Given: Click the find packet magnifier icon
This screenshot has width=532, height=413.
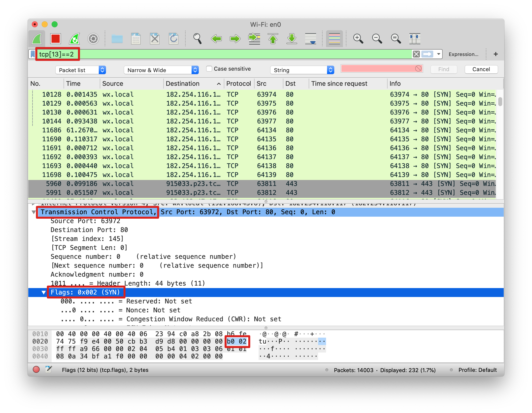Looking at the screenshot, I should (198, 39).
